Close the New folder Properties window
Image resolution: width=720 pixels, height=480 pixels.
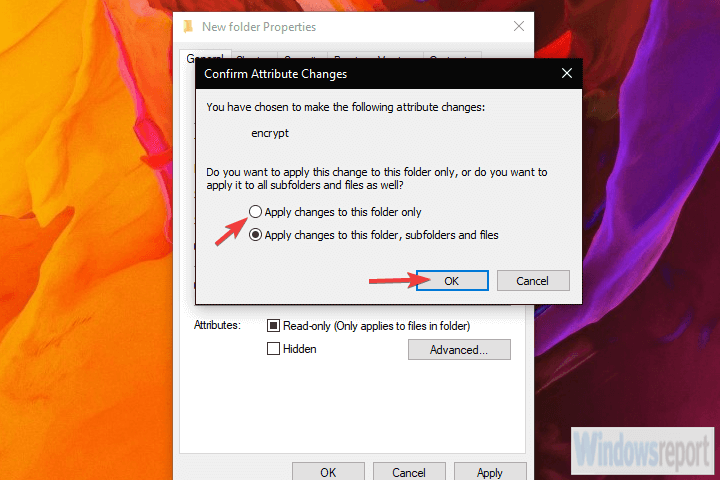coord(519,26)
